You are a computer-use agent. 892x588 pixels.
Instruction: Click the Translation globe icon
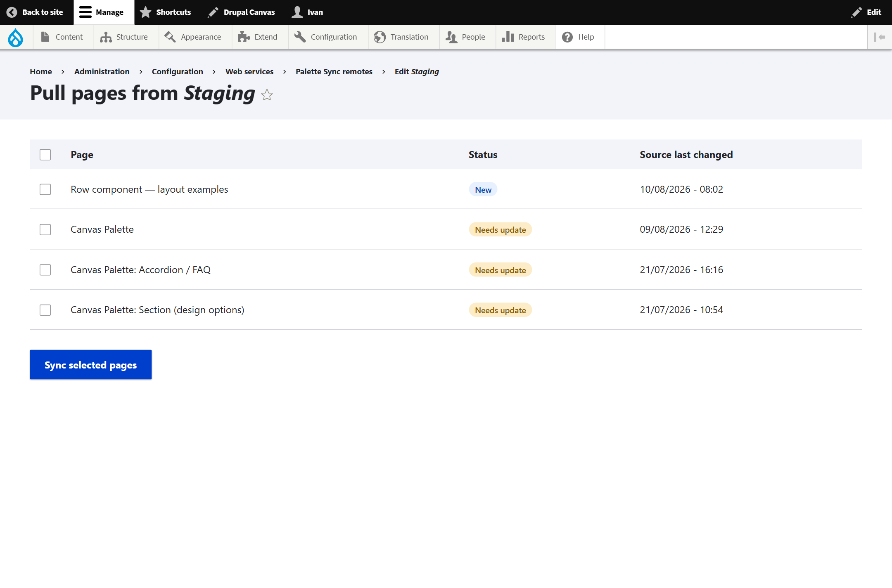380,37
